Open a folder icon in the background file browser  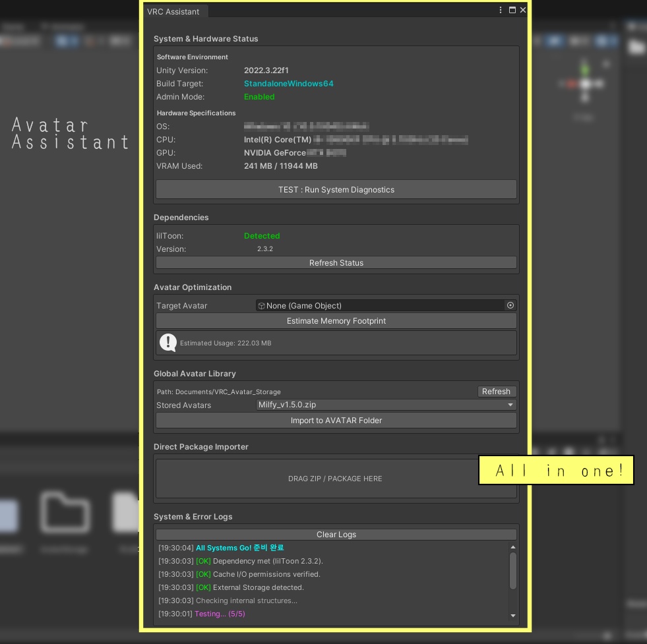[x=65, y=512]
